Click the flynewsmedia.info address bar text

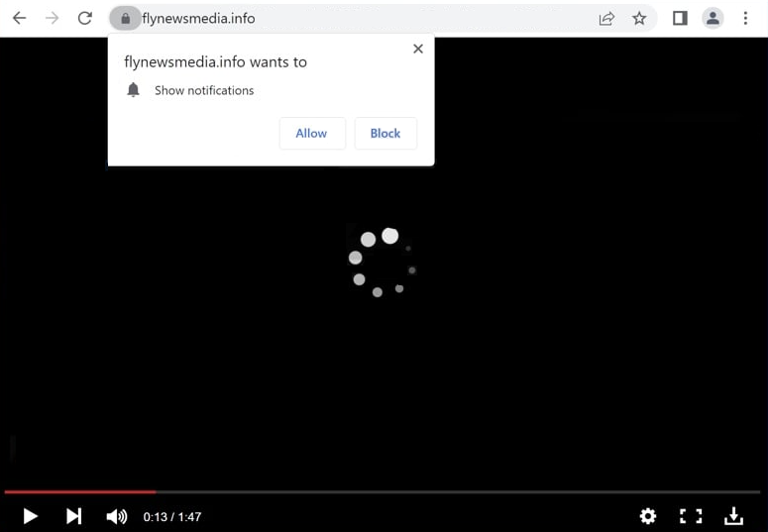[x=198, y=19]
